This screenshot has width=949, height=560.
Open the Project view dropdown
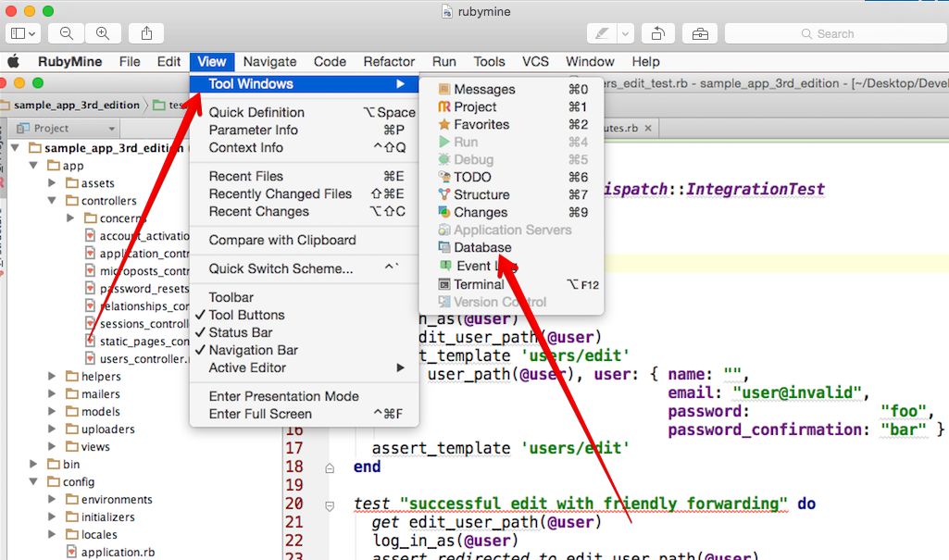coord(111,129)
